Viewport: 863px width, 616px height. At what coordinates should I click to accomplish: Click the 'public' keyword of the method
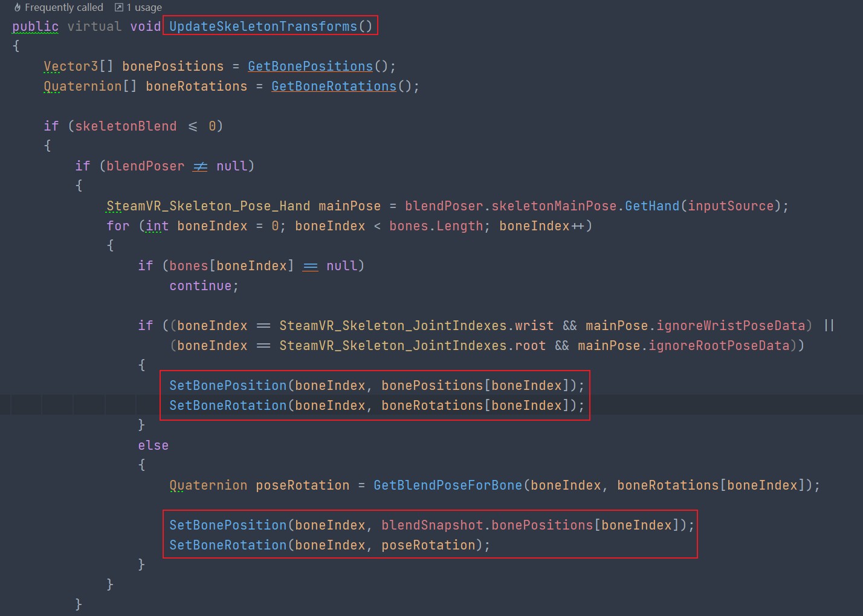(x=36, y=26)
